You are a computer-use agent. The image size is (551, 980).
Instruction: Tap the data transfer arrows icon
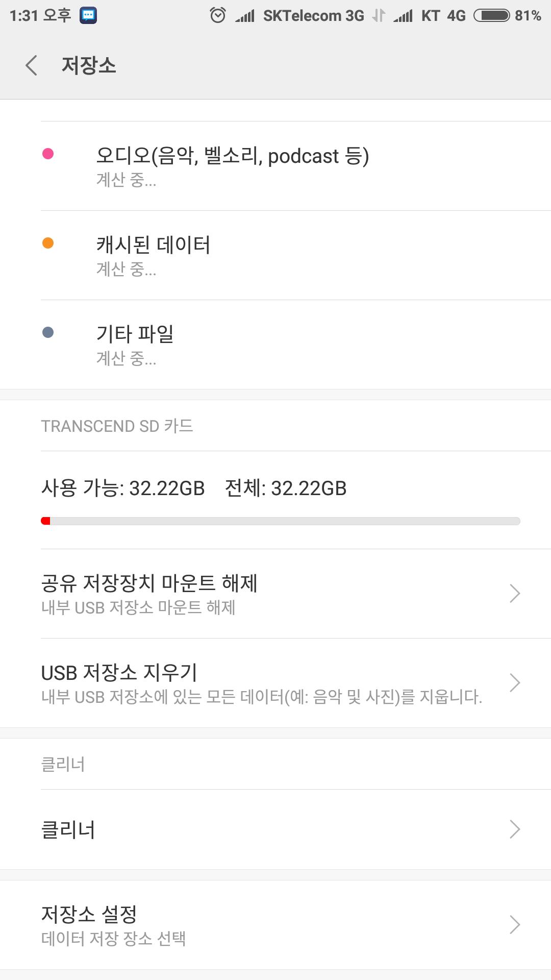pyautogui.click(x=379, y=16)
